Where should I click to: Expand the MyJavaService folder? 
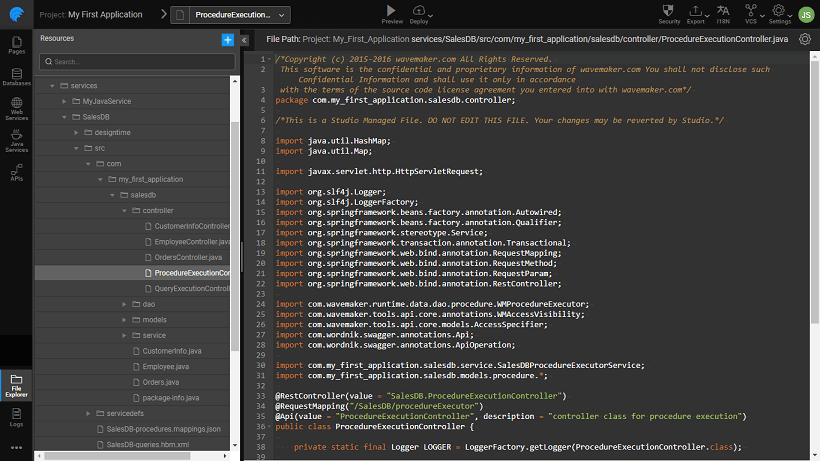pyautogui.click(x=63, y=102)
